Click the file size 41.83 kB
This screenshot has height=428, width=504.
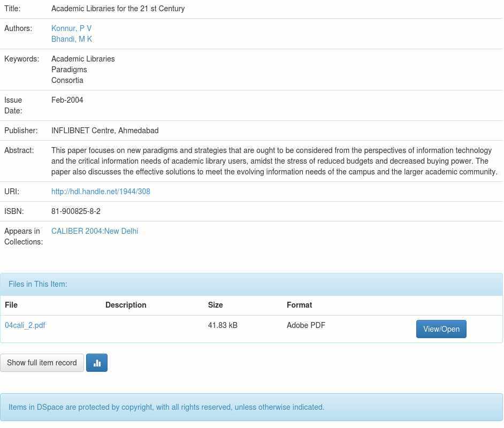[x=223, y=325]
